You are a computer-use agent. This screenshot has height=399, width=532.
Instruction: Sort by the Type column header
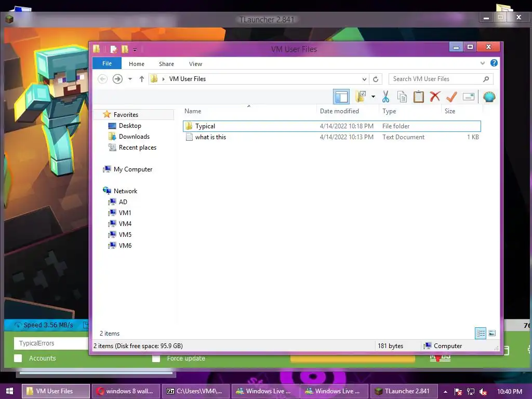point(389,111)
